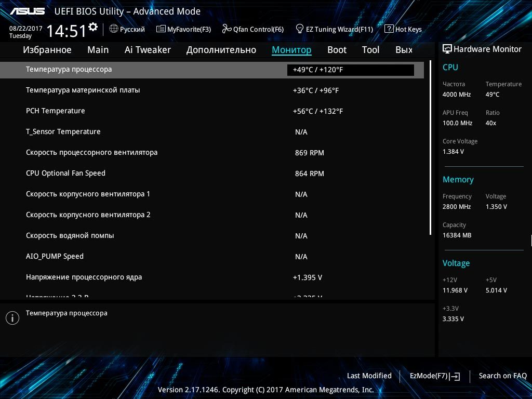Click the 864 RPM value
This screenshot has width=532, height=399.
click(x=310, y=174)
